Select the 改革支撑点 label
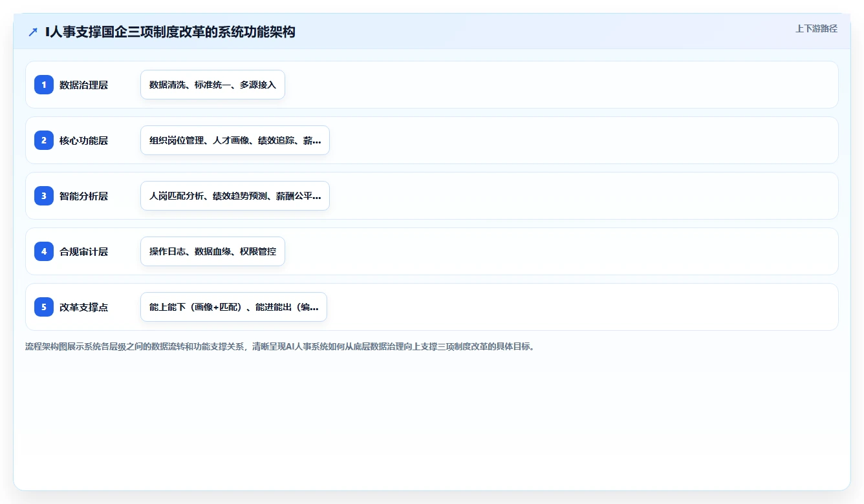The width and height of the screenshot is (864, 504). (x=83, y=307)
